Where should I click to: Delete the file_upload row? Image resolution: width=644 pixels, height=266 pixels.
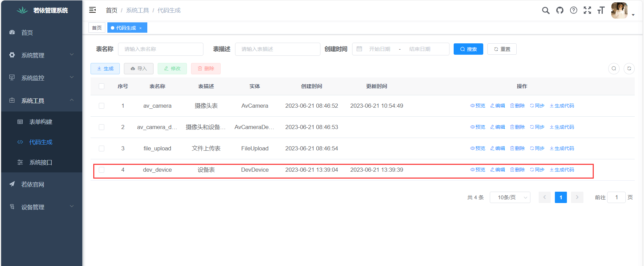[517, 148]
